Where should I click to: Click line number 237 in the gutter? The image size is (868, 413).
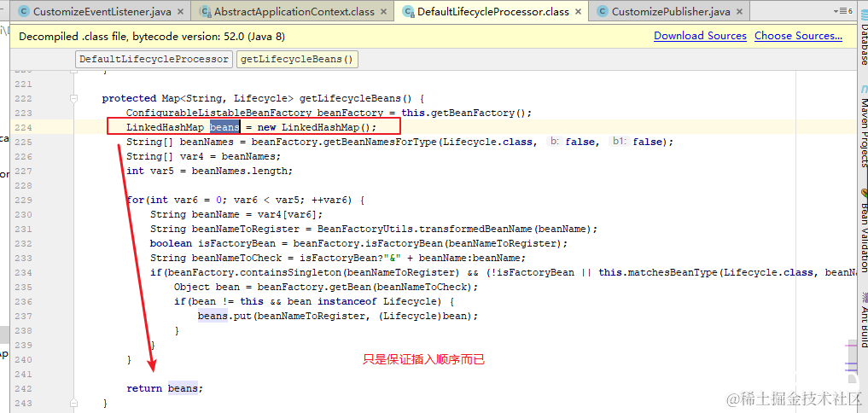pyautogui.click(x=23, y=316)
